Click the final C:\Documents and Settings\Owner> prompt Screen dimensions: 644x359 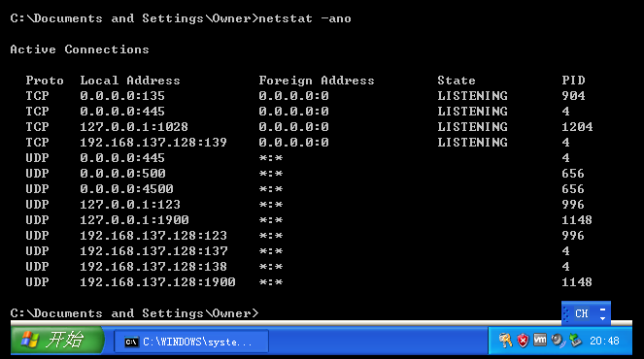point(134,313)
